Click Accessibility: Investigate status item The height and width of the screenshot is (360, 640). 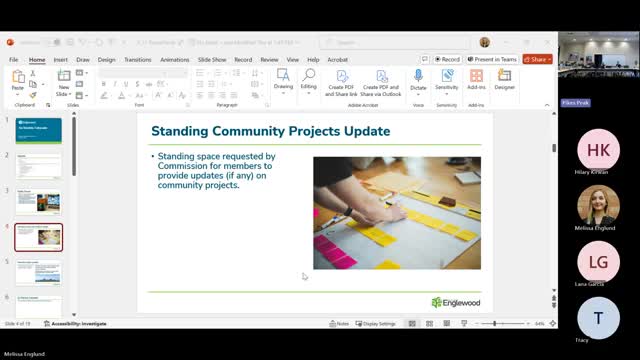click(75, 324)
